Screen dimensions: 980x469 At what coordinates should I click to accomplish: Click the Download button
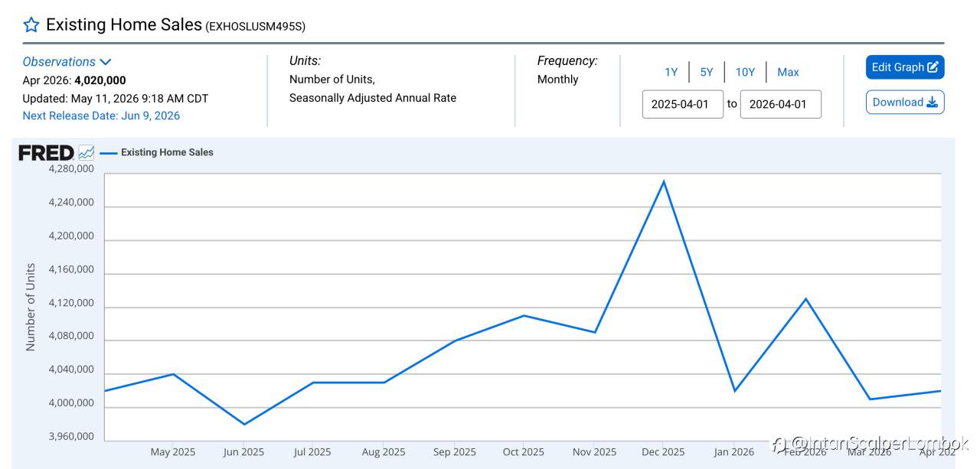tap(905, 103)
